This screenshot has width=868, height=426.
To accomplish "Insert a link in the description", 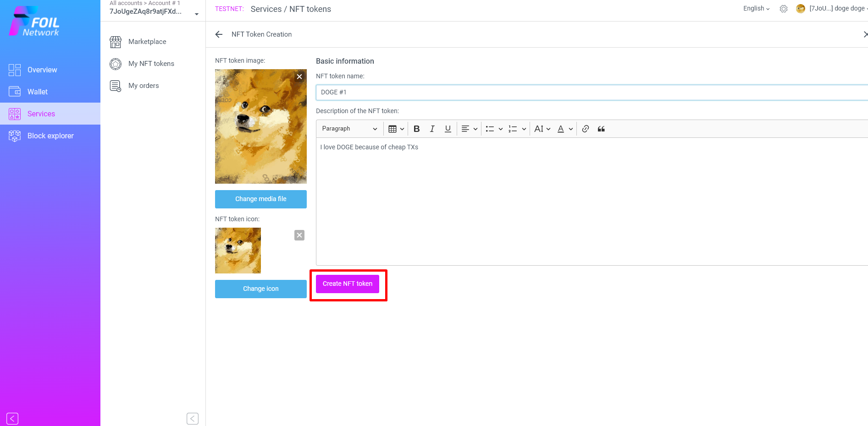I will [x=586, y=129].
